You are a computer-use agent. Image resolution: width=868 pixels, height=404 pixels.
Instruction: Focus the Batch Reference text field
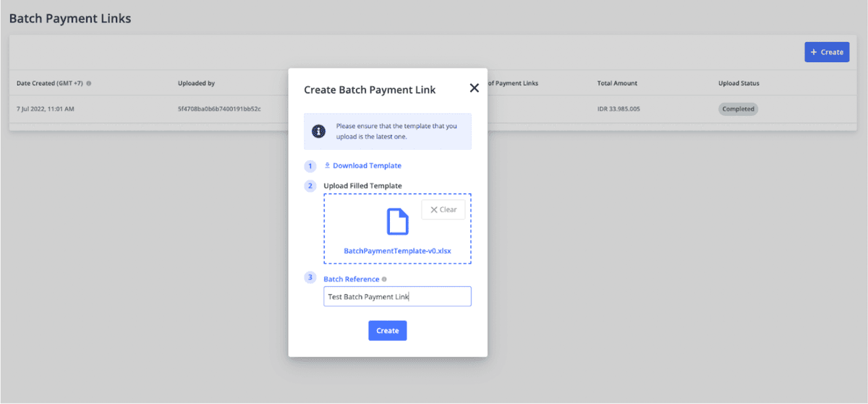tap(397, 296)
